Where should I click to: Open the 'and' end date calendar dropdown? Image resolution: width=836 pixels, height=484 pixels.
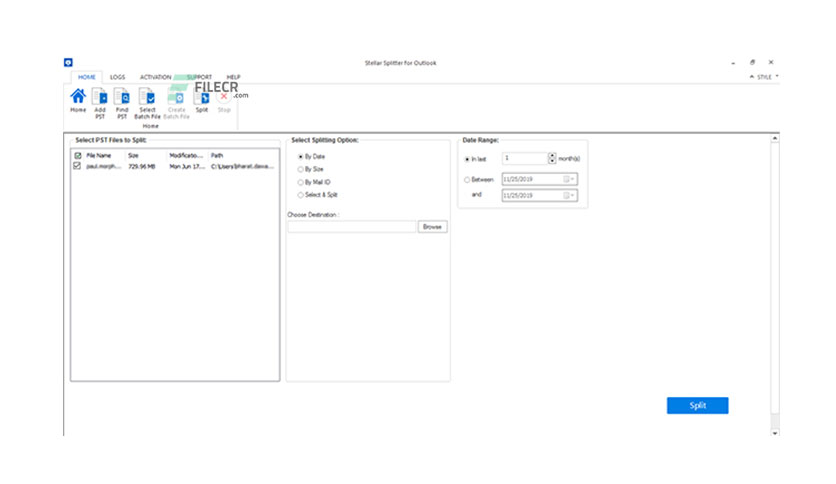pos(569,196)
